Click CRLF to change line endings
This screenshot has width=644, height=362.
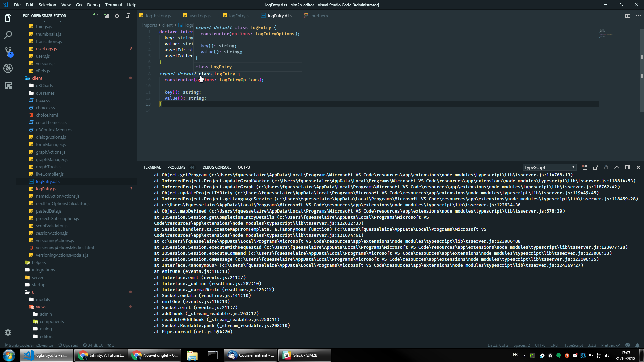pos(555,345)
